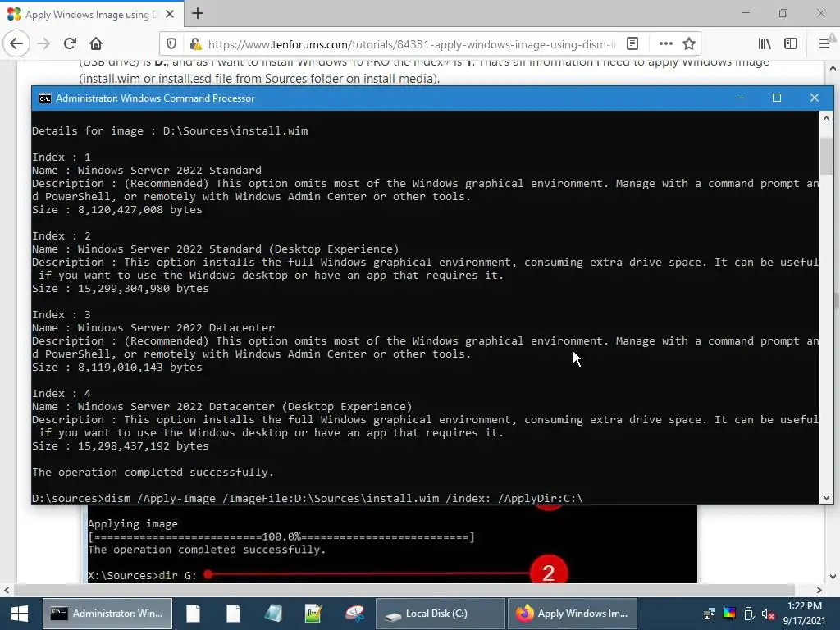Open the Firefox home page
Viewport: 840px width, 630px height.
(x=95, y=43)
